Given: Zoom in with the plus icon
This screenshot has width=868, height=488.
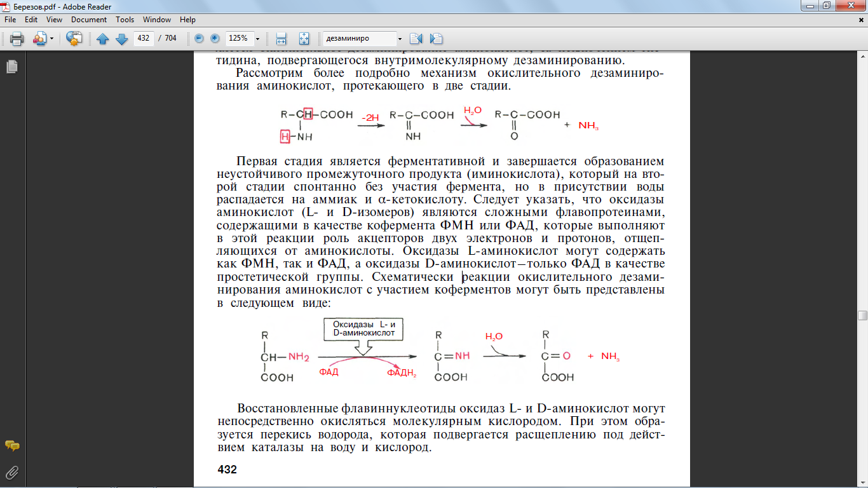Looking at the screenshot, I should (215, 38).
